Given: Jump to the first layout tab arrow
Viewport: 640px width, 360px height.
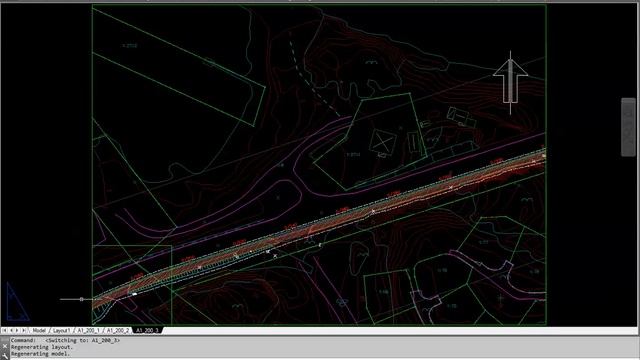Looking at the screenshot, I should coord(4,330).
